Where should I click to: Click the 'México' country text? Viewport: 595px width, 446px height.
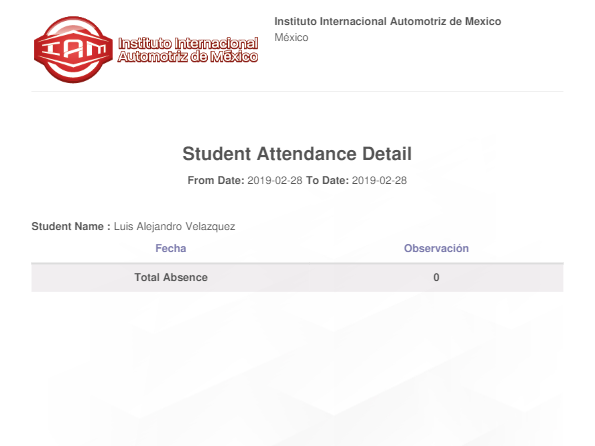click(291, 37)
